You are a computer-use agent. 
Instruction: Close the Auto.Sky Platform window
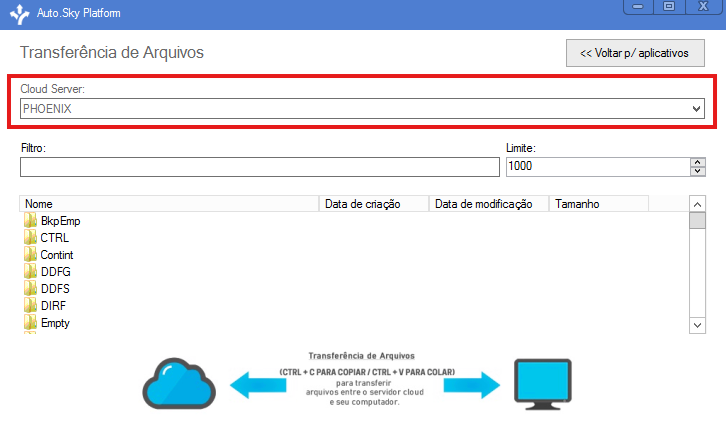[703, 6]
